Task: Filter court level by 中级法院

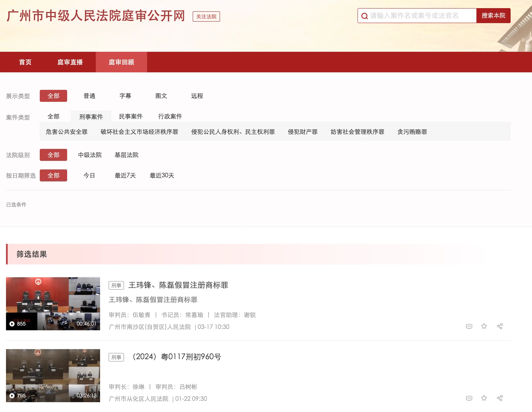Action: (90, 155)
